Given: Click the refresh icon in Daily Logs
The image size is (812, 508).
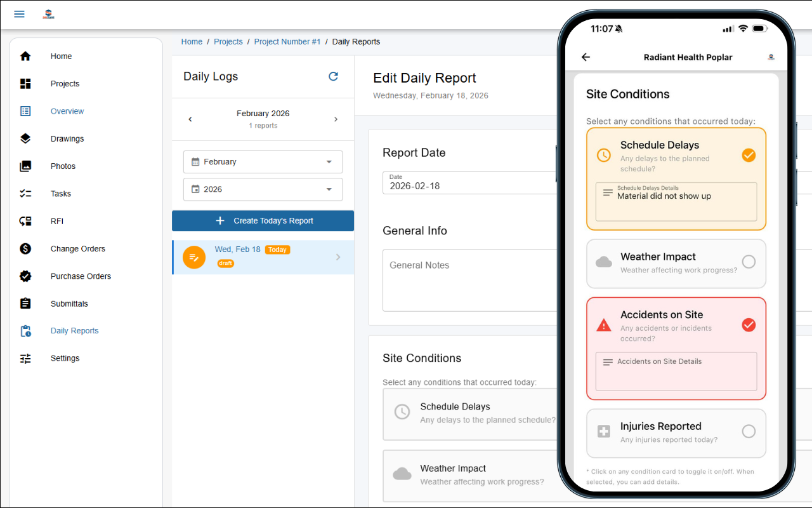Looking at the screenshot, I should pyautogui.click(x=333, y=76).
